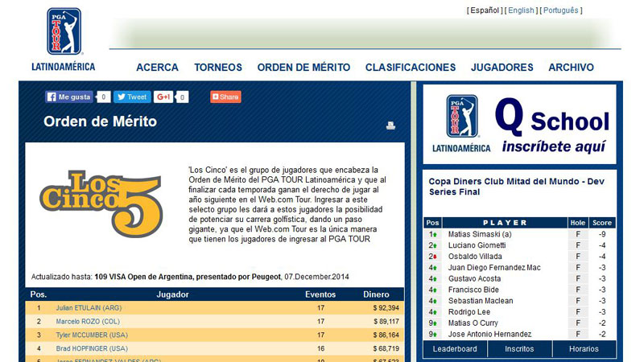Open the Q School inscríbete aquí banner
644x362 pixels.
[x=519, y=125]
